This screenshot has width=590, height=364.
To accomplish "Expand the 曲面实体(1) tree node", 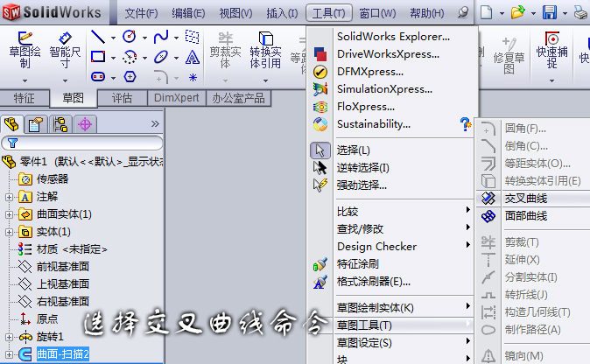I will pos(9,214).
